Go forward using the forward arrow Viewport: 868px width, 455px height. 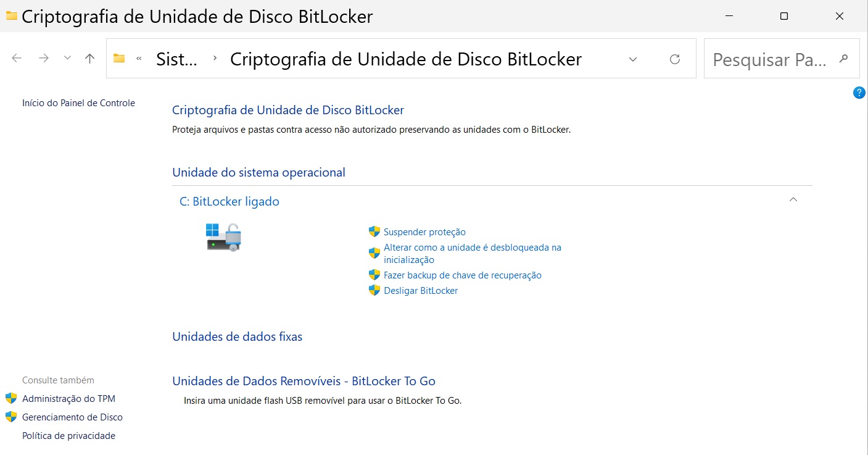pyautogui.click(x=44, y=59)
